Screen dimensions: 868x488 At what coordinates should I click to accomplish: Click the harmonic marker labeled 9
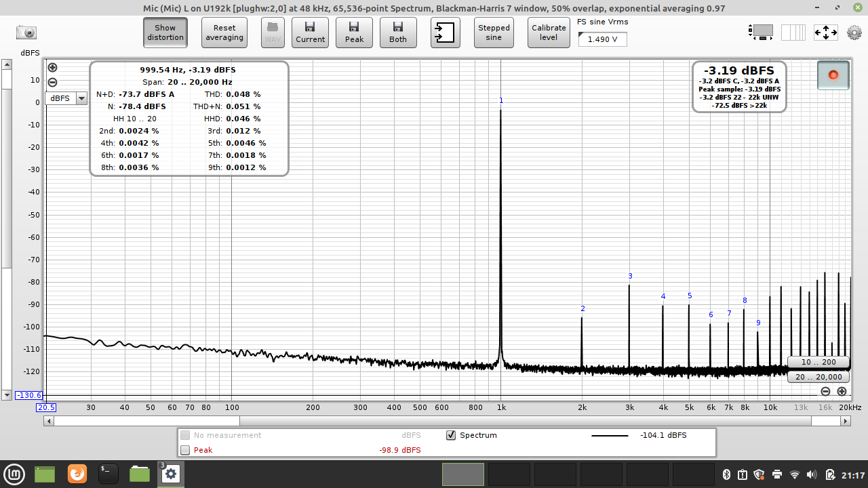(758, 323)
